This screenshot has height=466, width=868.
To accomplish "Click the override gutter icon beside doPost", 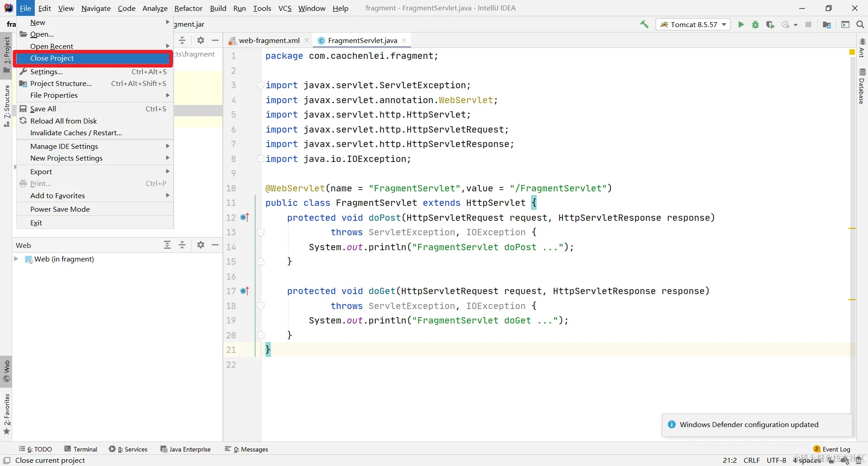I will coord(245,218).
